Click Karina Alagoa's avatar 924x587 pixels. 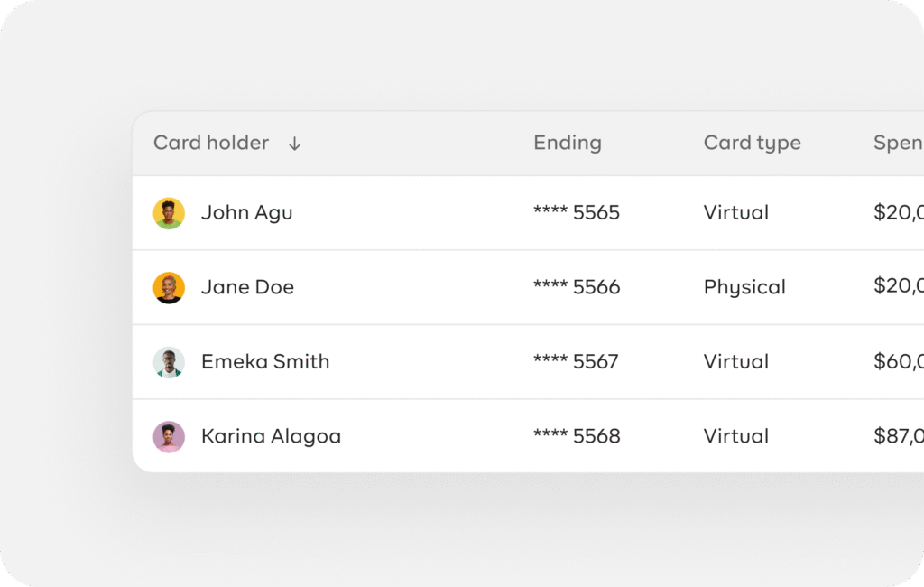click(x=169, y=436)
